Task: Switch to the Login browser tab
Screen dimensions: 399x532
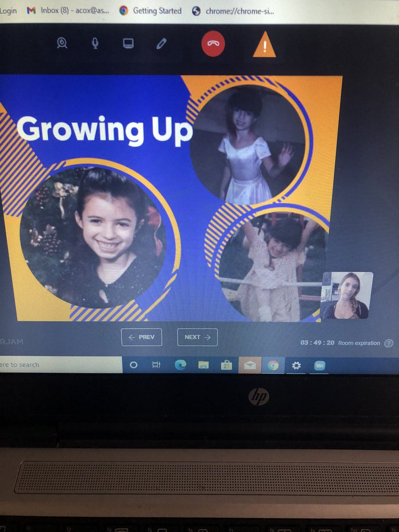Action: pos(8,10)
